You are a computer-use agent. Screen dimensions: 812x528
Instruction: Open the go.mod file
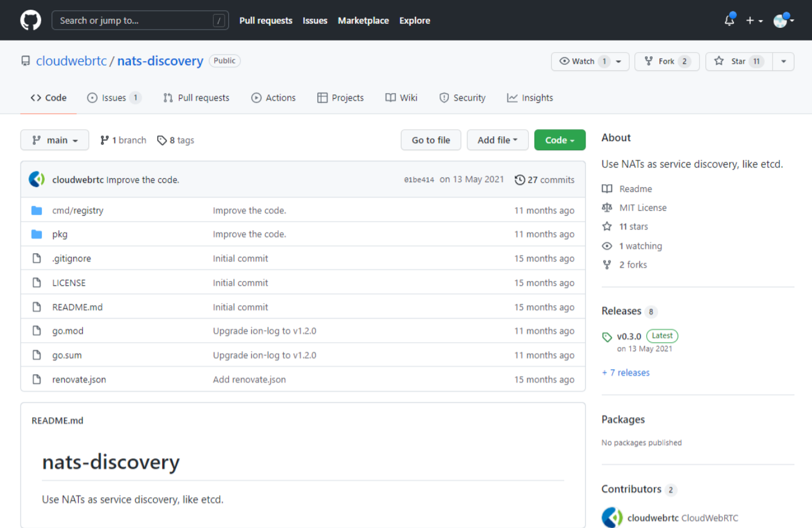(68, 331)
